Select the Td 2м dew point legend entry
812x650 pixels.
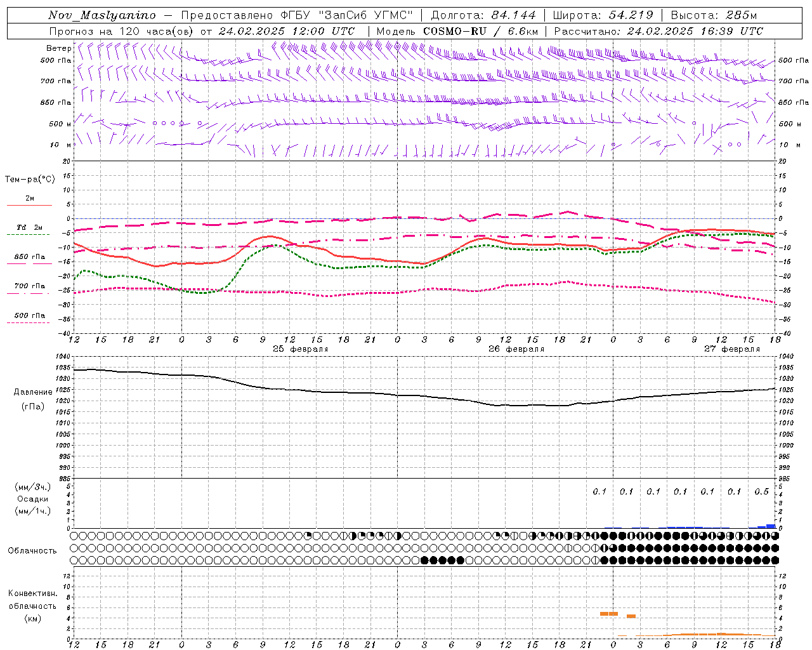29,227
